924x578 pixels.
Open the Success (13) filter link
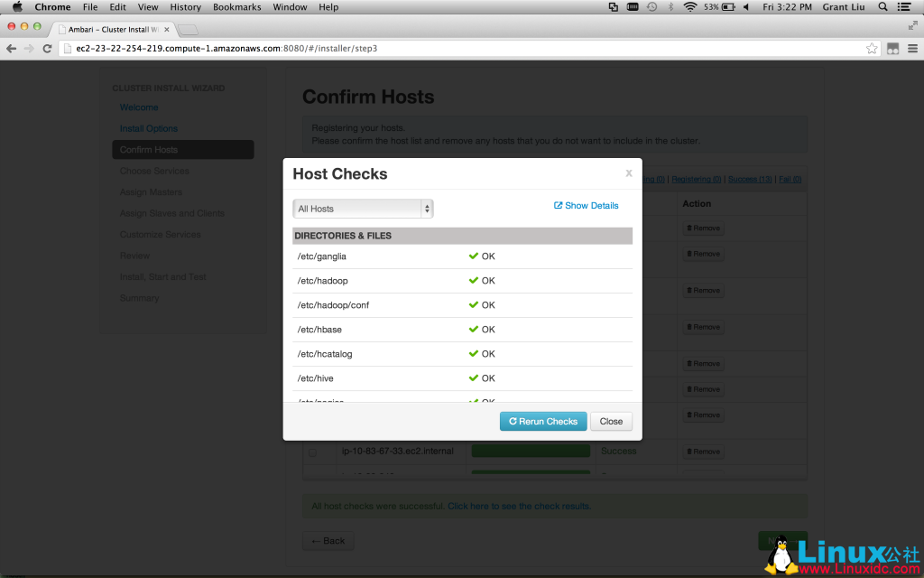point(750,179)
